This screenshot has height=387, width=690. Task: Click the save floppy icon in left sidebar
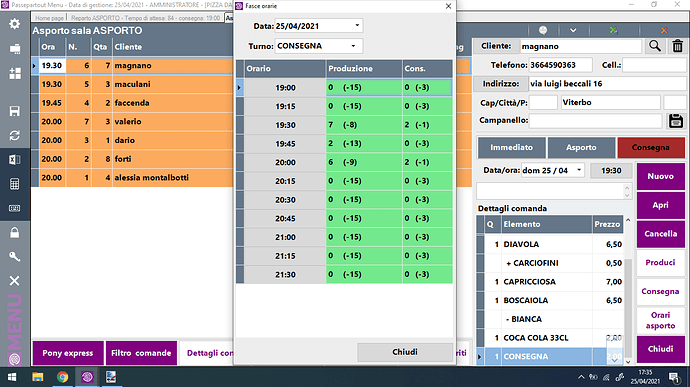click(15, 111)
